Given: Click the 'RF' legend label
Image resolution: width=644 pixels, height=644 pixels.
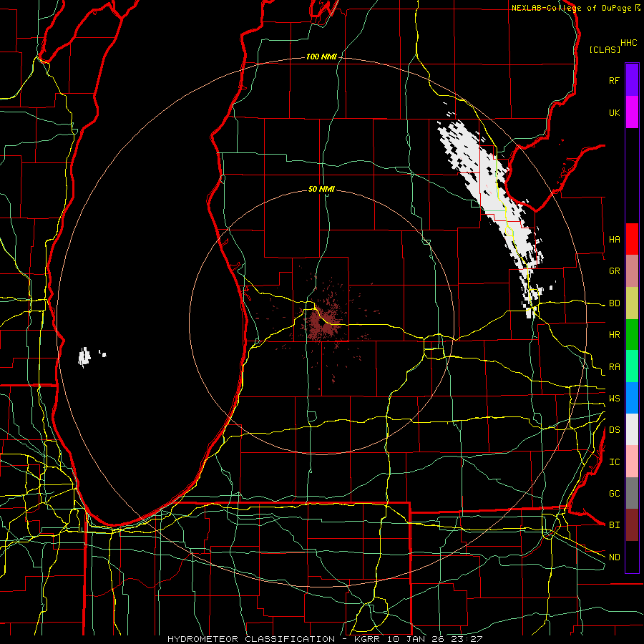Looking at the screenshot, I should click(x=614, y=80).
